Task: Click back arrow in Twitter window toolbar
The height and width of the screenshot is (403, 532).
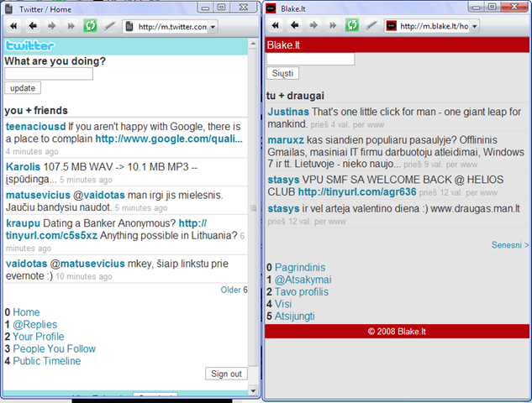Action: click(33, 26)
